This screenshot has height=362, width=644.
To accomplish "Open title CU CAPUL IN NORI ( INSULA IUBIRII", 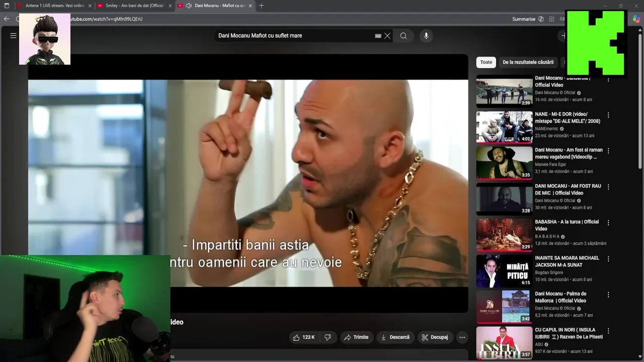I will (x=569, y=333).
